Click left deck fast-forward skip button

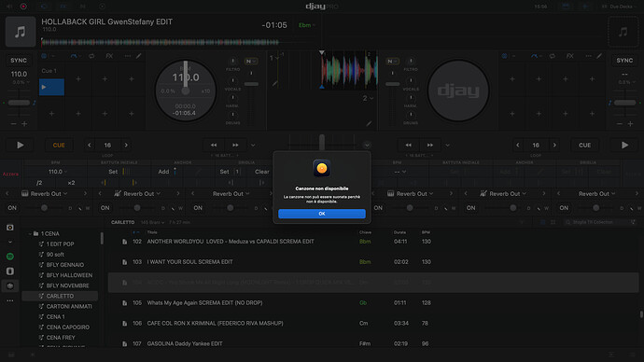[235, 145]
